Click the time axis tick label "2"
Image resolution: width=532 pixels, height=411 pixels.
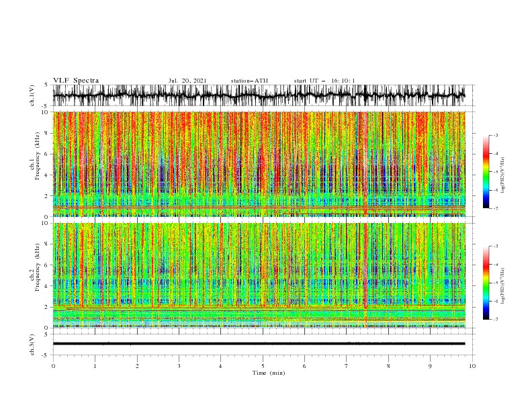[137, 366]
